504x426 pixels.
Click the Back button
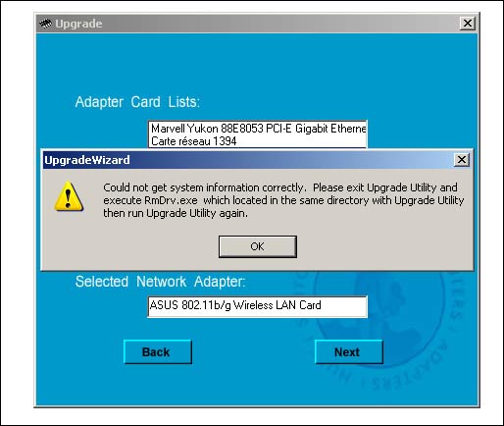[158, 352]
